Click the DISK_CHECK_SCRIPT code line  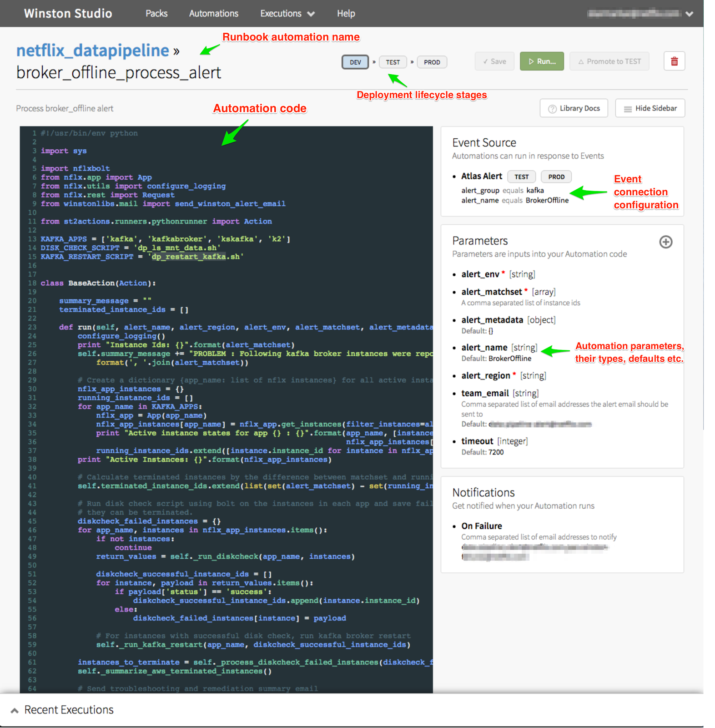tap(131, 248)
